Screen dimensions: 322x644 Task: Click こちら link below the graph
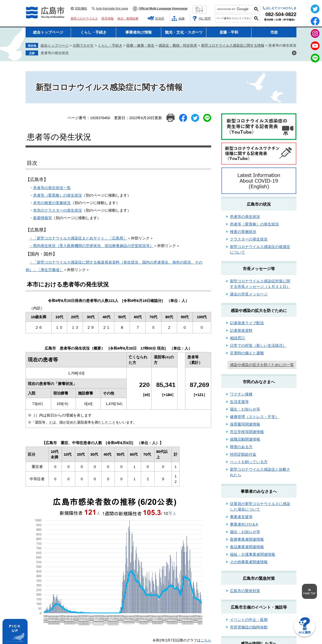pyautogui.click(x=206, y=640)
